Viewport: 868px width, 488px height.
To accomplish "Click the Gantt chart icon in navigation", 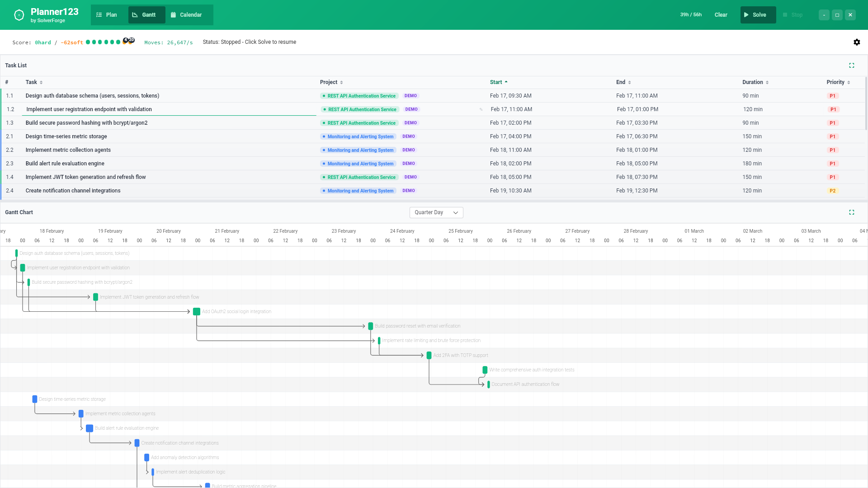I will click(x=135, y=14).
